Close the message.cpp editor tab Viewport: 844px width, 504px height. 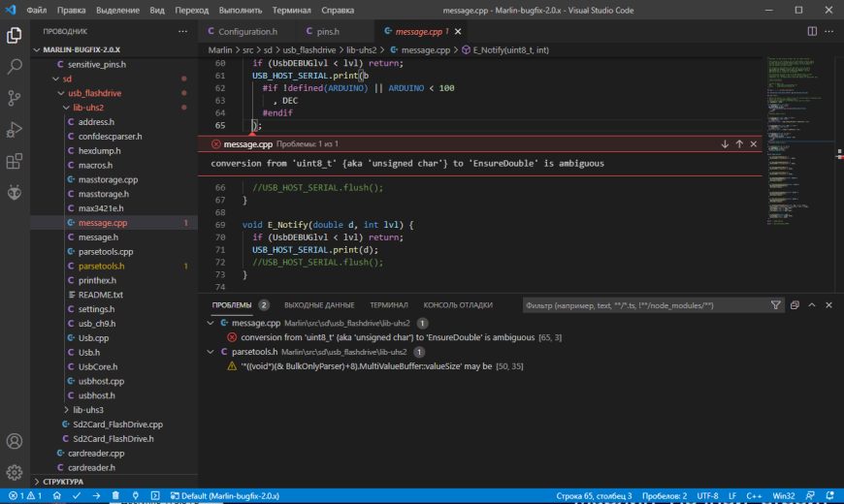point(458,32)
